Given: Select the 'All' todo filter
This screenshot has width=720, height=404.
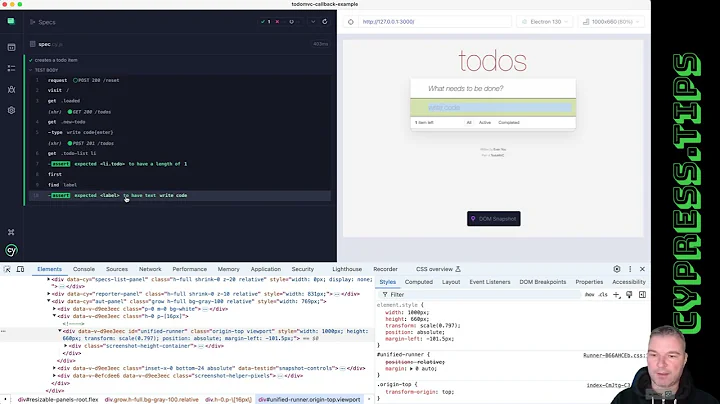Looking at the screenshot, I should click(469, 123).
